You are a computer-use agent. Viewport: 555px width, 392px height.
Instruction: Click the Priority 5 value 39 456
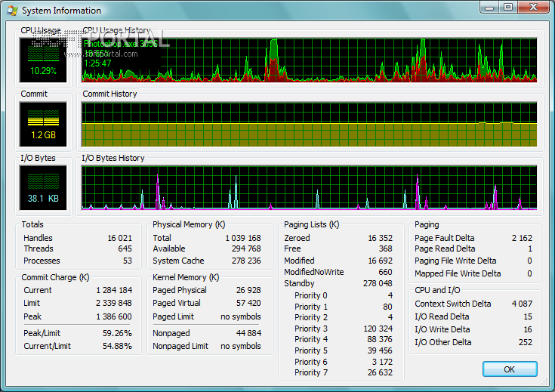click(380, 350)
